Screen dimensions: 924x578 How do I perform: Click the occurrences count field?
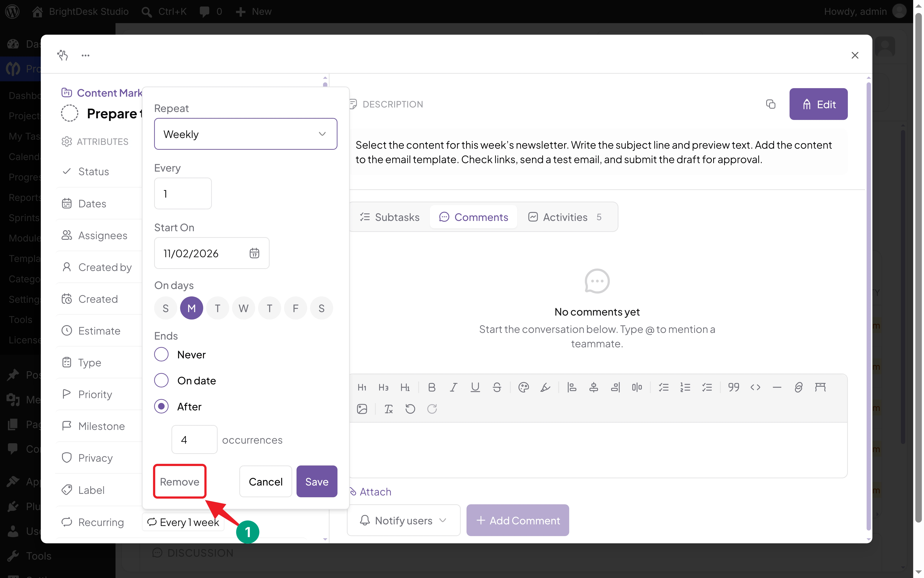pyautogui.click(x=194, y=440)
